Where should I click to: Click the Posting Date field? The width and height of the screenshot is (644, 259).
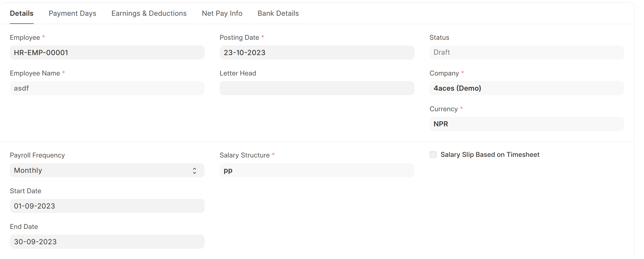point(317,52)
